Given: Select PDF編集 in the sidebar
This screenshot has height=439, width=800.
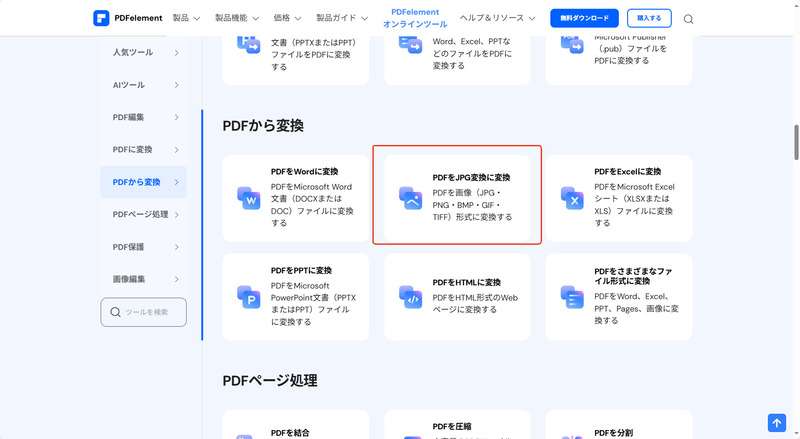Looking at the screenshot, I should 128,117.
